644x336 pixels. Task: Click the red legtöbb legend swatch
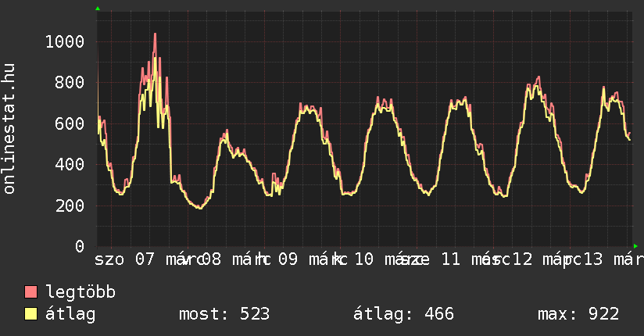30,292
